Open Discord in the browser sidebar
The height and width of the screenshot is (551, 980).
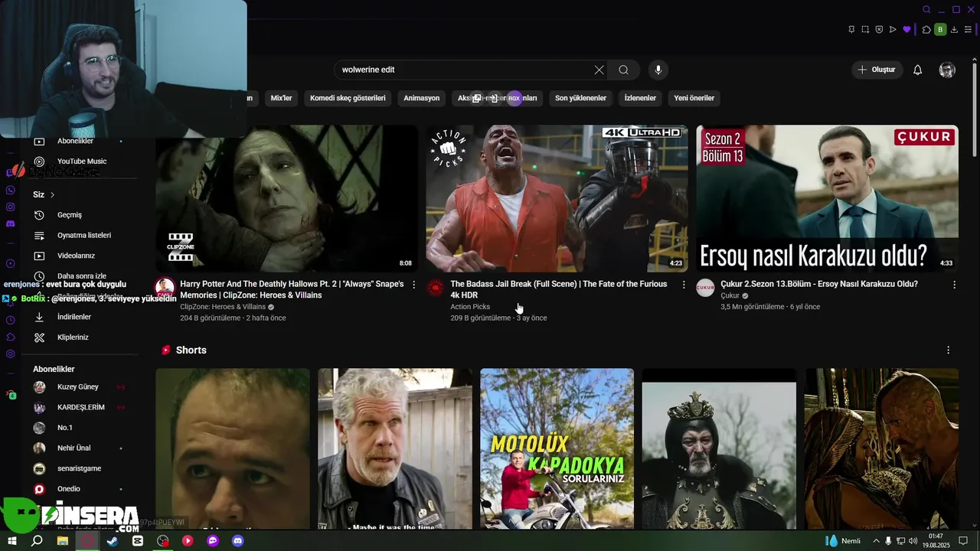(x=11, y=223)
